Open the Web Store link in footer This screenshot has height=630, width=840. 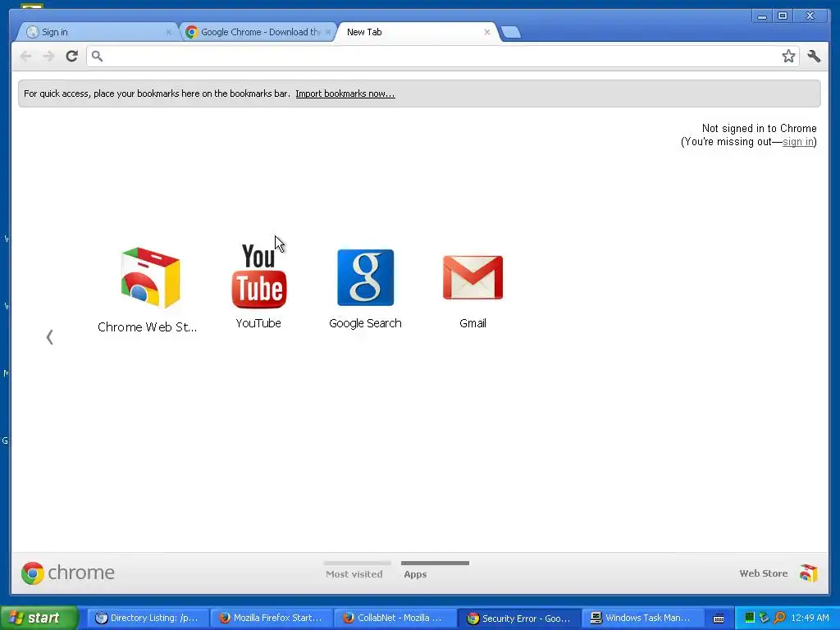coord(763,573)
